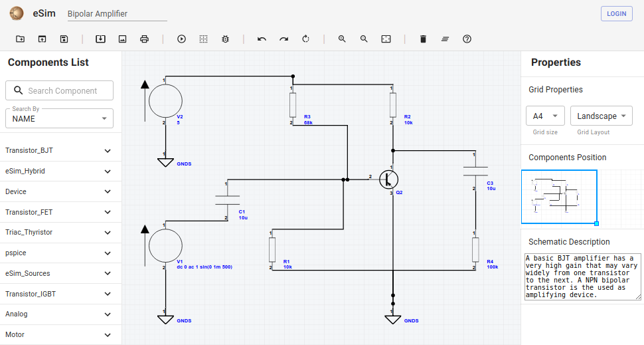
Task: Click the Q2 label text
Action: pyautogui.click(x=399, y=193)
